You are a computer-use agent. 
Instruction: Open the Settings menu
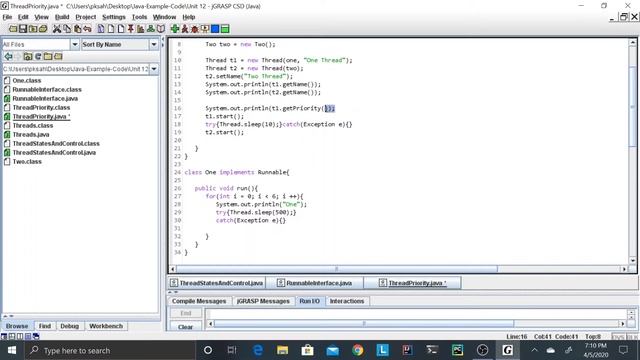(114, 17)
